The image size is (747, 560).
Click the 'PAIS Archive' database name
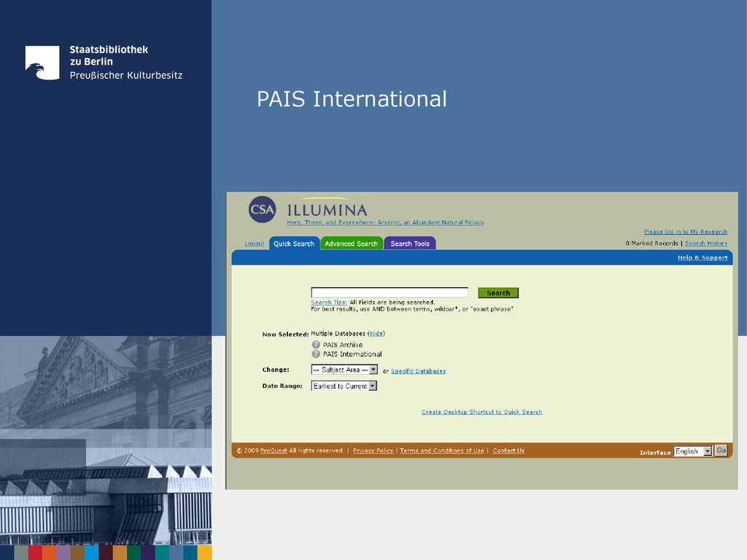343,345
